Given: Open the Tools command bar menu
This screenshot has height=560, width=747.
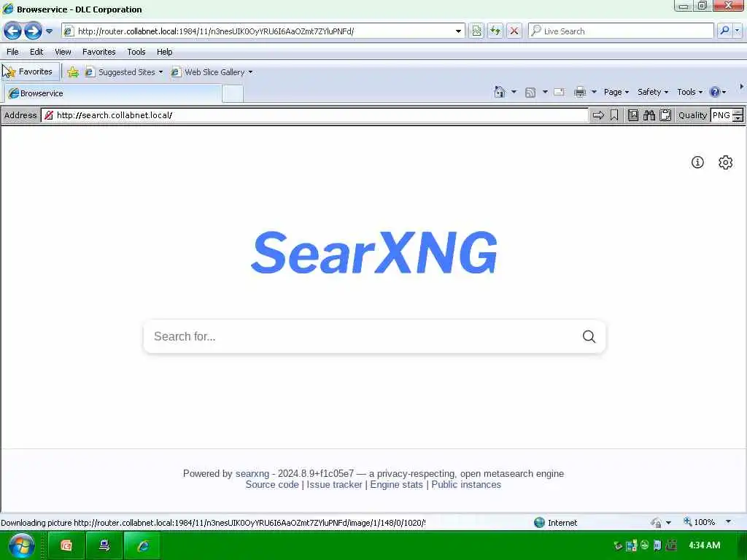Looking at the screenshot, I should [690, 92].
